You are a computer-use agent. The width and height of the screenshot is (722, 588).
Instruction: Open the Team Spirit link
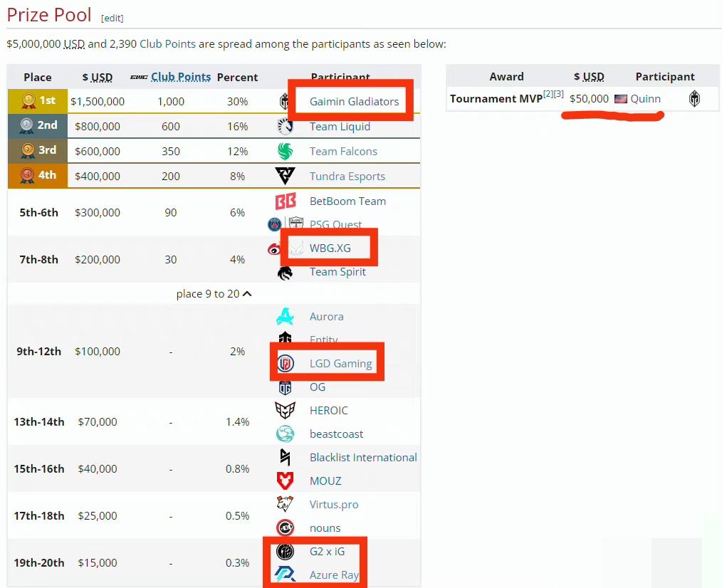pos(338,272)
